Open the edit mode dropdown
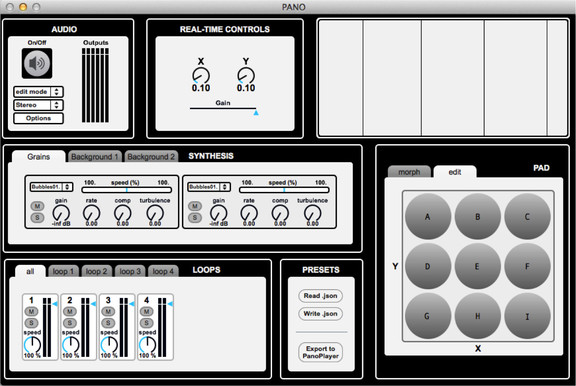The image size is (576, 386). [38, 91]
